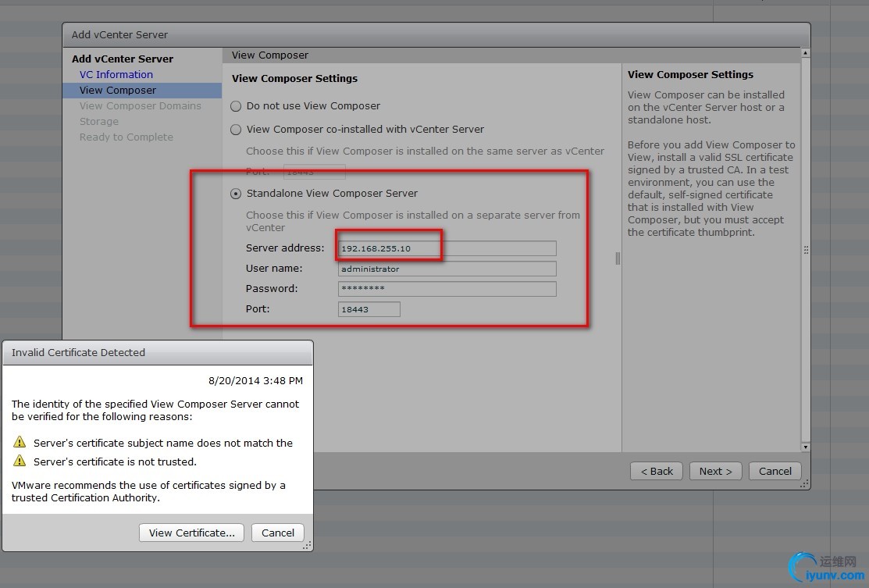Select View Composer co-installed with vCenter Server
Image resolution: width=869 pixels, height=588 pixels.
(x=236, y=129)
